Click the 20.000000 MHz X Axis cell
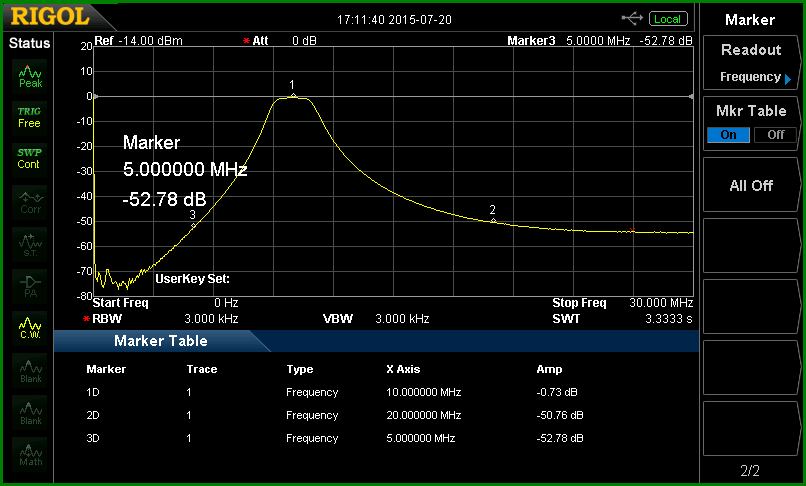 click(x=424, y=415)
